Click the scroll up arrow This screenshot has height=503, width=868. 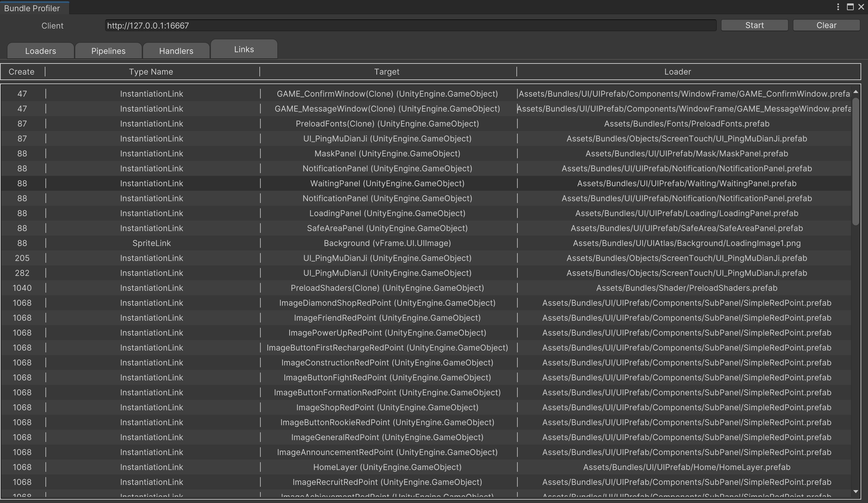[855, 92]
